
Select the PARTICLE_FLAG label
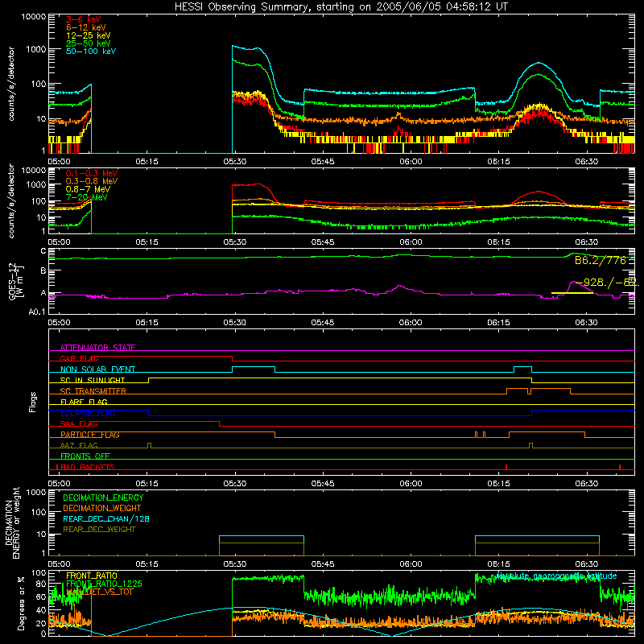tap(90, 435)
